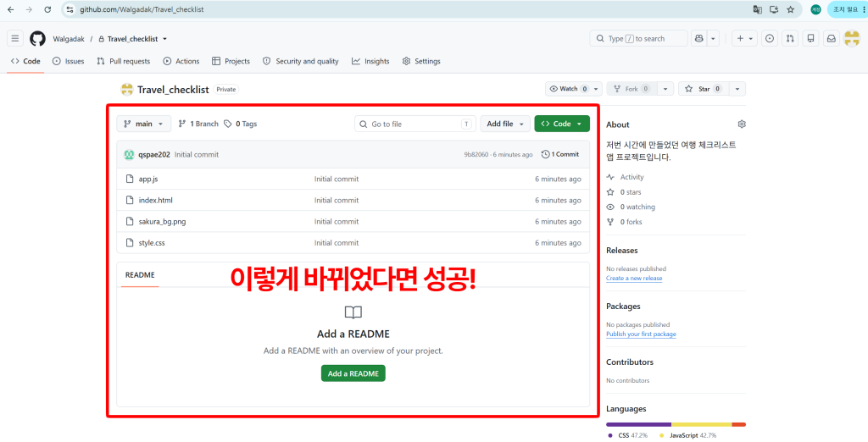Click the Type / to search box
868x442 pixels.
(x=639, y=39)
